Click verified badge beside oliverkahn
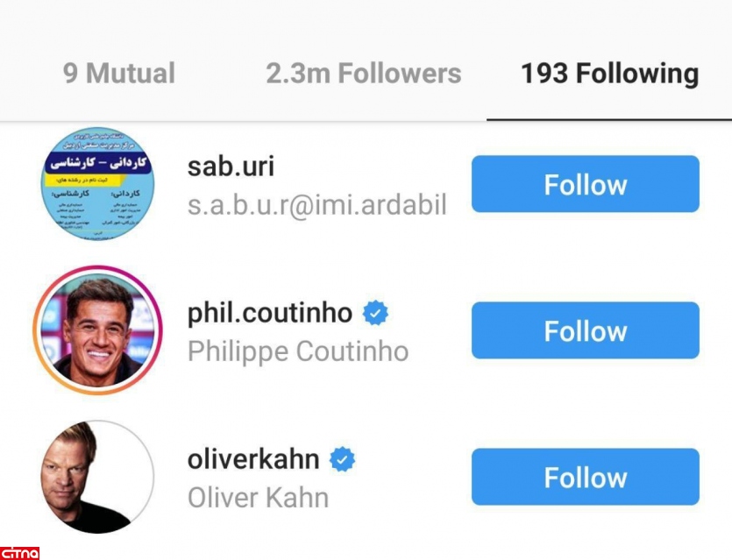The width and height of the screenshot is (732, 560). [342, 459]
